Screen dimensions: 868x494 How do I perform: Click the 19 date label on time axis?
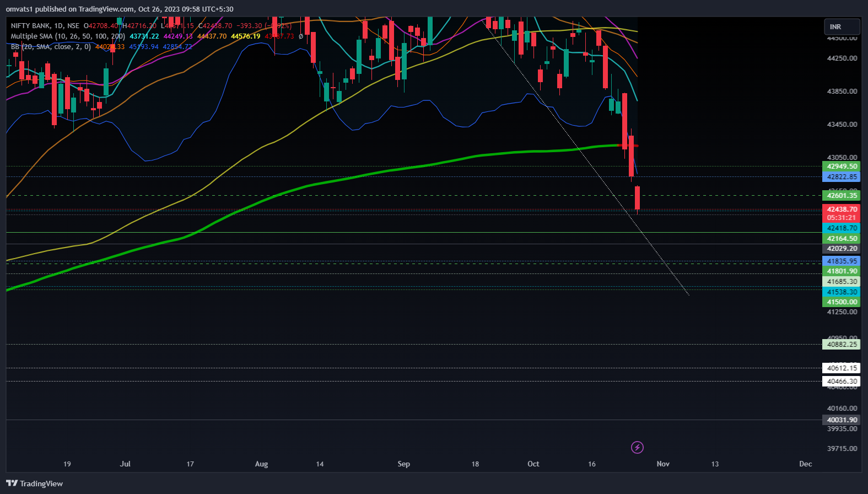click(67, 464)
